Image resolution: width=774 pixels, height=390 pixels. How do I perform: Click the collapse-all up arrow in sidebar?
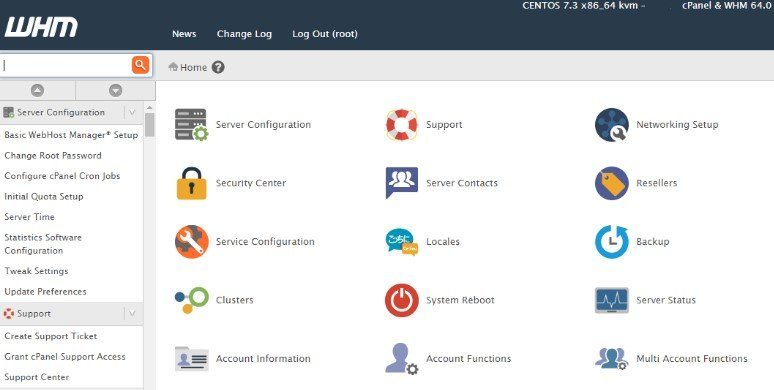[38, 90]
